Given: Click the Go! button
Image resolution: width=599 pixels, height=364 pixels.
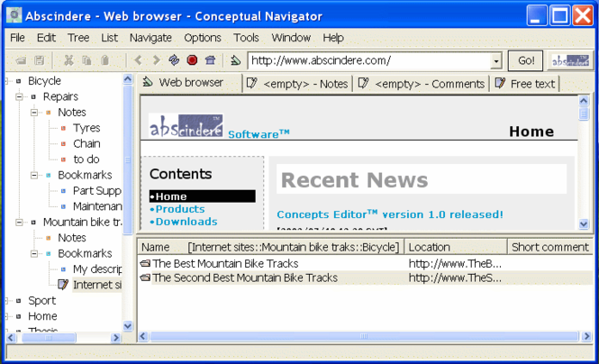Looking at the screenshot, I should pyautogui.click(x=525, y=60).
